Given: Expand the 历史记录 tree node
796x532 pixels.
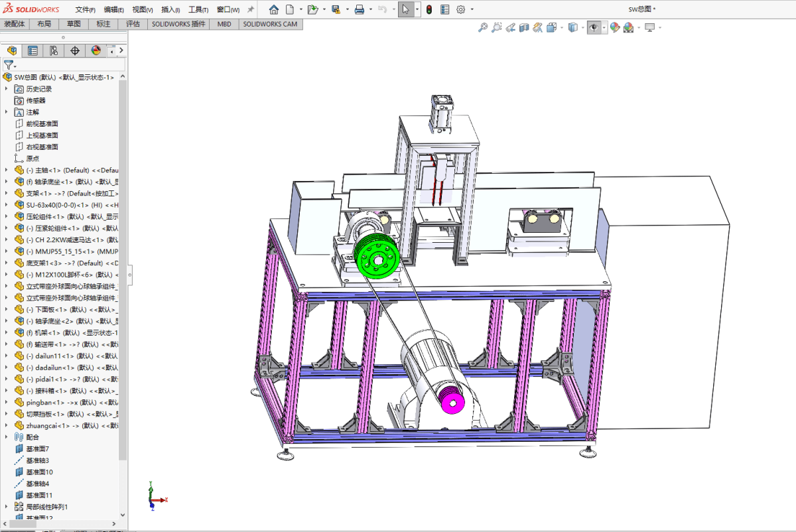Looking at the screenshot, I should [x=7, y=89].
